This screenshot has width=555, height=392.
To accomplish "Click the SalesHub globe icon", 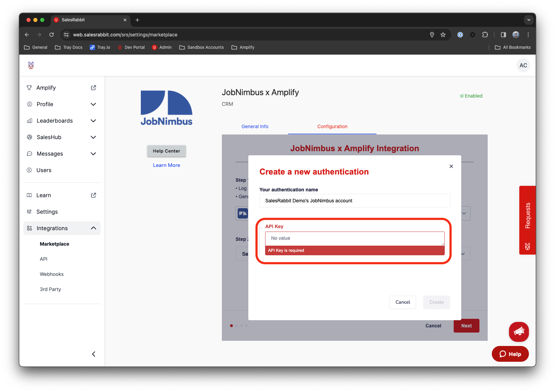I will [x=30, y=137].
